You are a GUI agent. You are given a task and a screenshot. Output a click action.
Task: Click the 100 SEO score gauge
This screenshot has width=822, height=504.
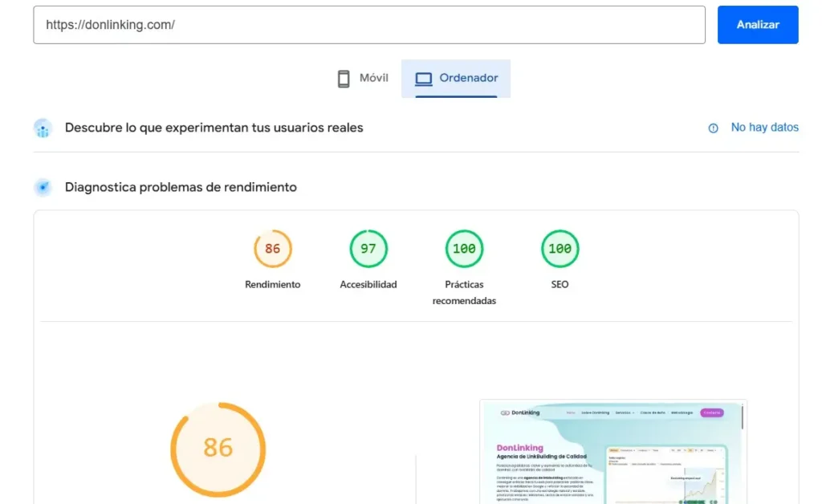point(560,248)
